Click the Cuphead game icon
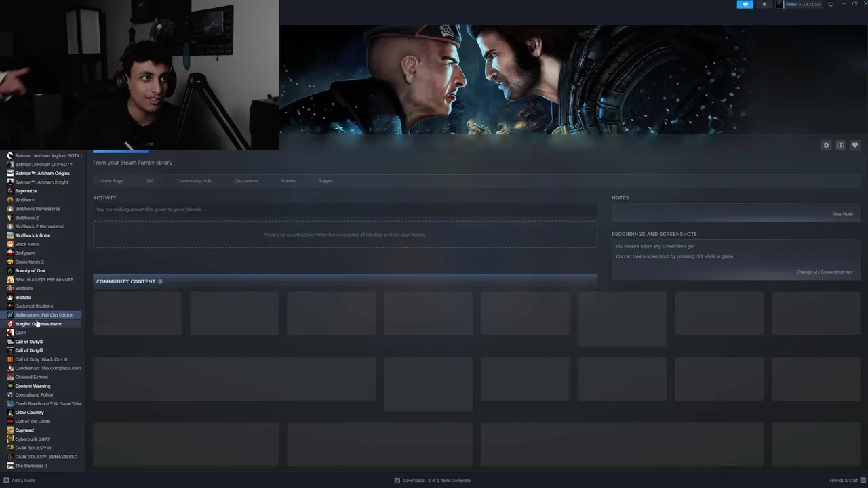Image resolution: width=868 pixels, height=488 pixels. click(x=10, y=430)
